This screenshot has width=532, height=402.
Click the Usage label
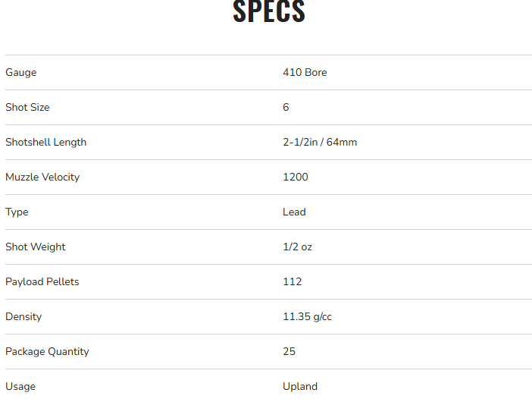(x=20, y=387)
